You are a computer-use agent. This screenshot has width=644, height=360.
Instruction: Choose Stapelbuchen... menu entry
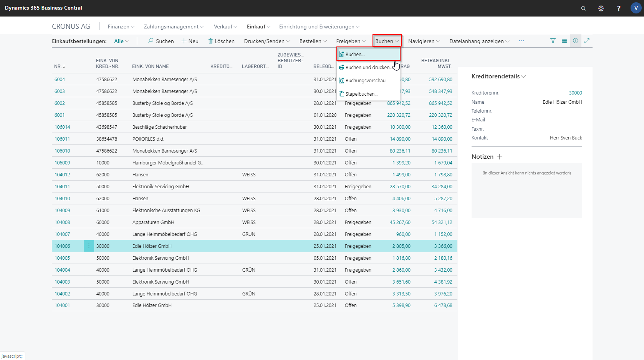coord(368,94)
